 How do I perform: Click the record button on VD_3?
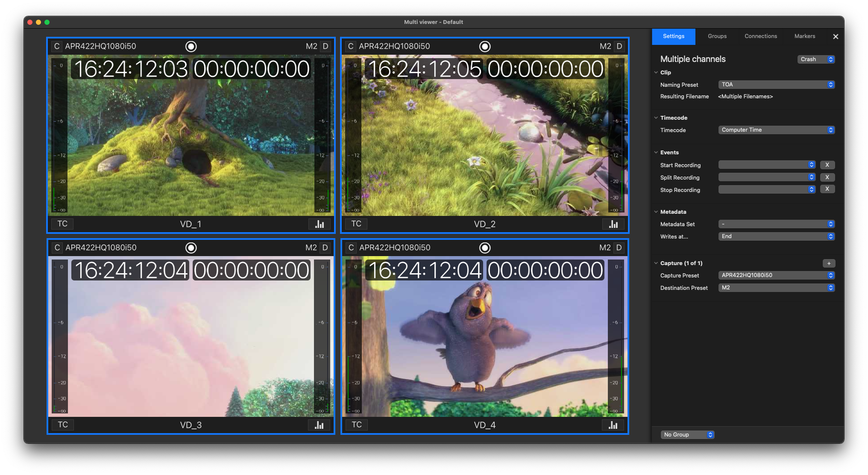tap(191, 248)
